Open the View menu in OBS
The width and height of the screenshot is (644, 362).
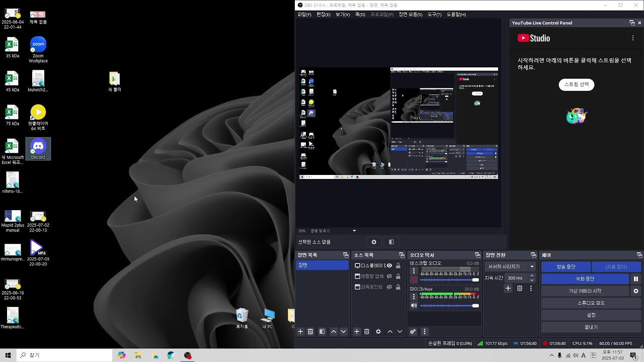pos(343,15)
